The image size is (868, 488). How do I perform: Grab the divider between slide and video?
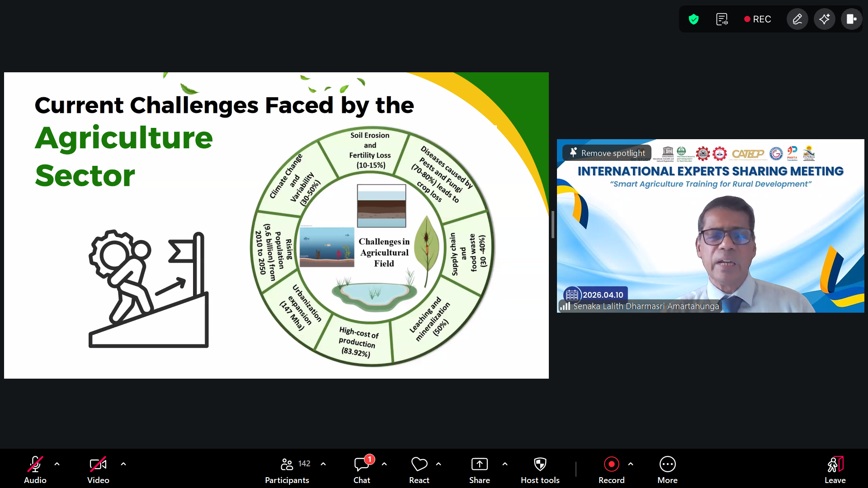coord(552,225)
